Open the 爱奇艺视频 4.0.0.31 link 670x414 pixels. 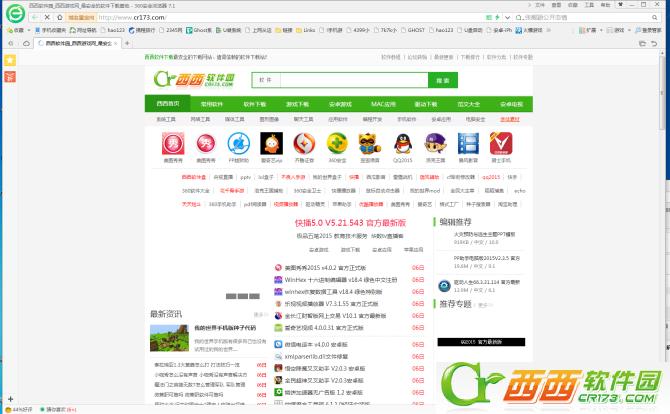point(323,328)
